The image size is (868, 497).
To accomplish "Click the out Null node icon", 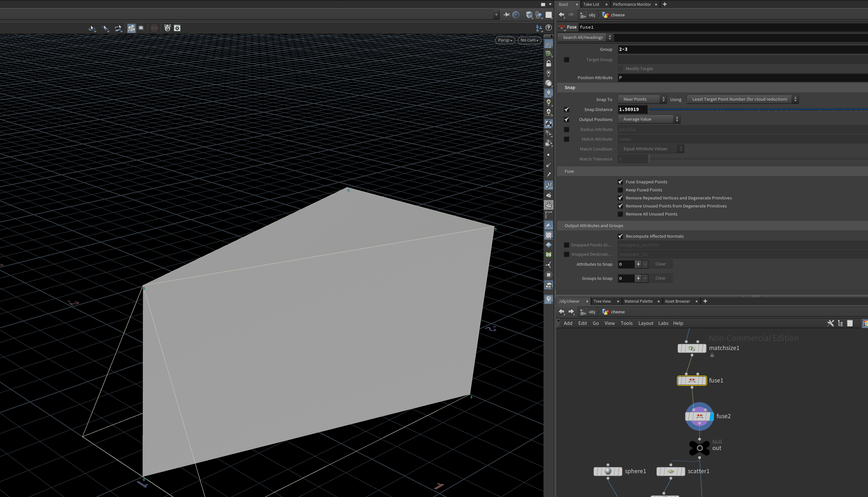I will [x=699, y=448].
